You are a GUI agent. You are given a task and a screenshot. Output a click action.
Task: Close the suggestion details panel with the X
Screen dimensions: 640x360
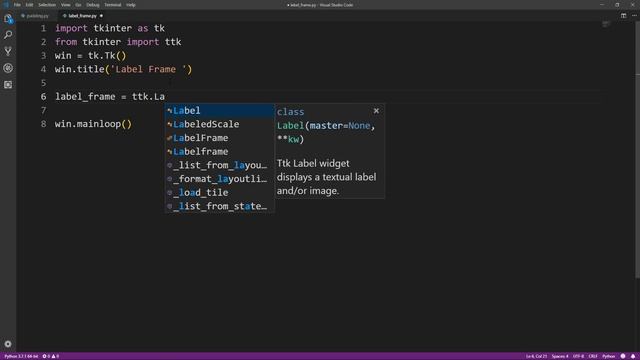click(376, 111)
